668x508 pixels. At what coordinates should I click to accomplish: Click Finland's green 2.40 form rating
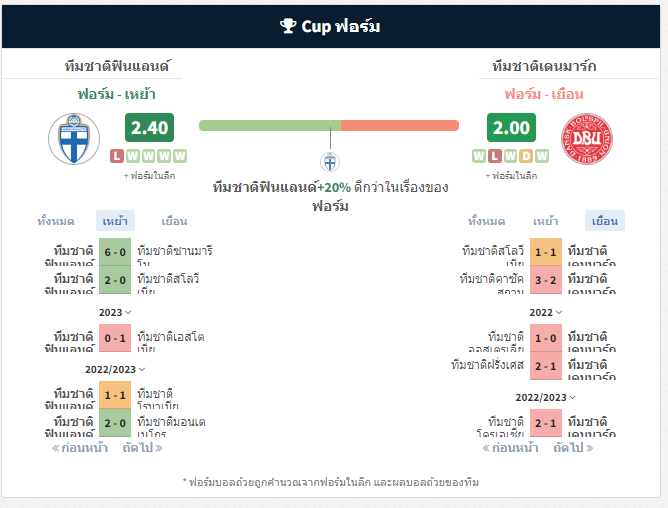[x=150, y=127]
